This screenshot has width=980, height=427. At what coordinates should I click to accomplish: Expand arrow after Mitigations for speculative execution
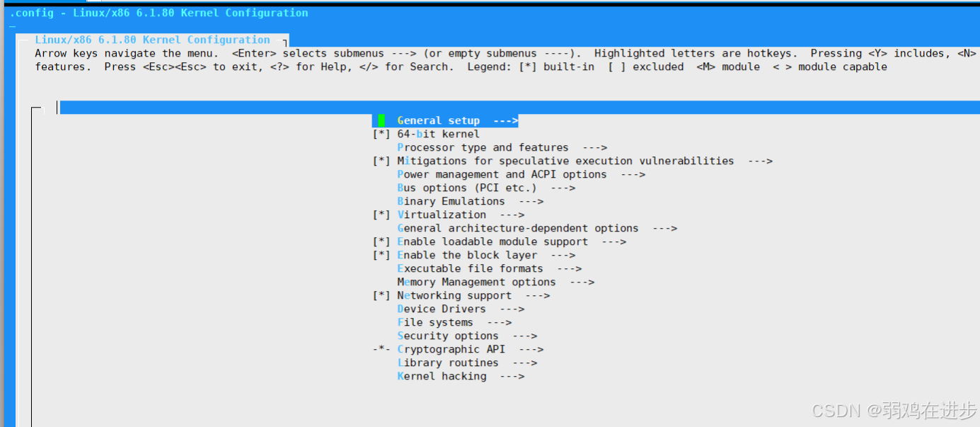pos(761,161)
